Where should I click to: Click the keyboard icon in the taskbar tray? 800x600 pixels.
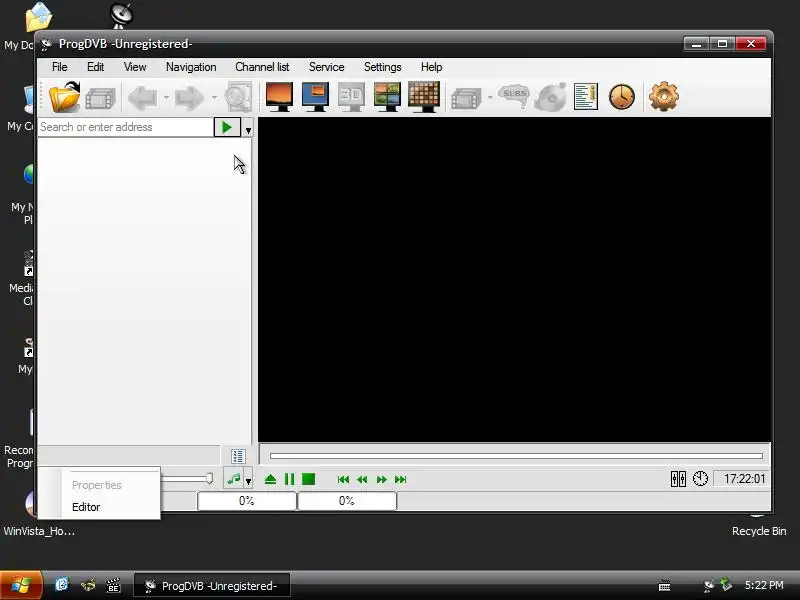tap(664, 586)
